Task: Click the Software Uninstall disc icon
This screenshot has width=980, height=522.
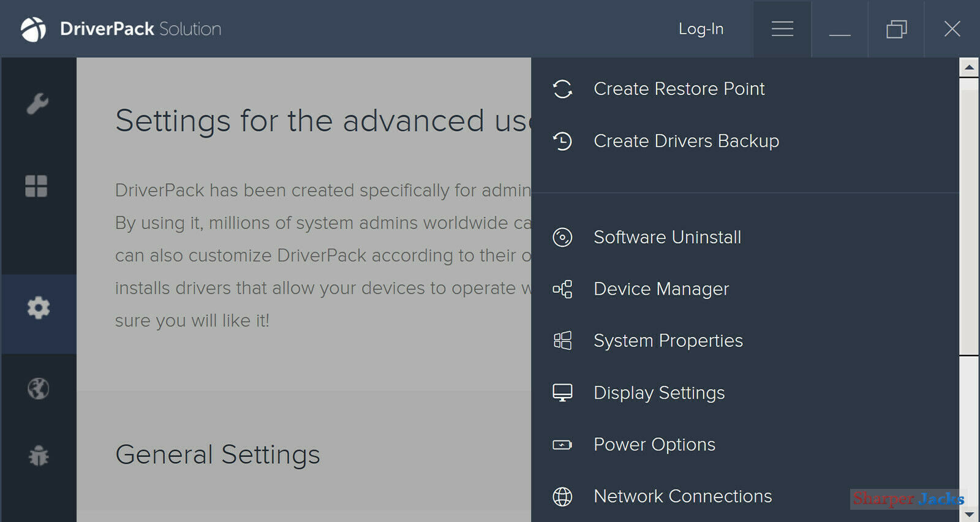Action: 562,237
